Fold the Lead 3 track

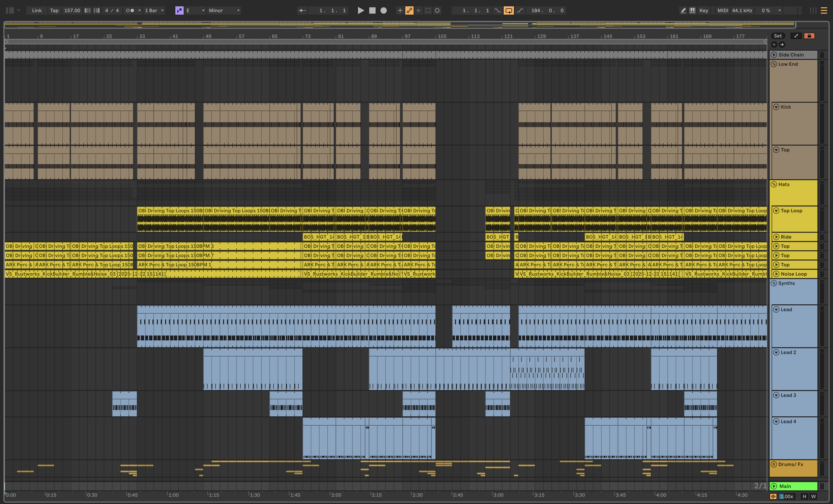coord(776,395)
